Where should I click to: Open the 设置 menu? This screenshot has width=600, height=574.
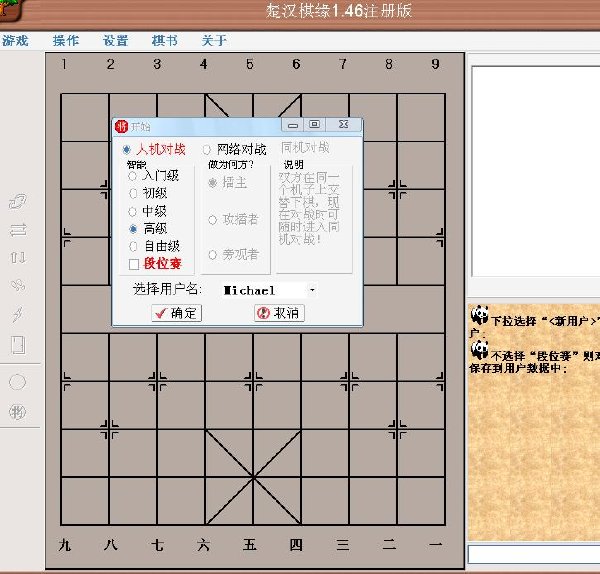click(115, 41)
